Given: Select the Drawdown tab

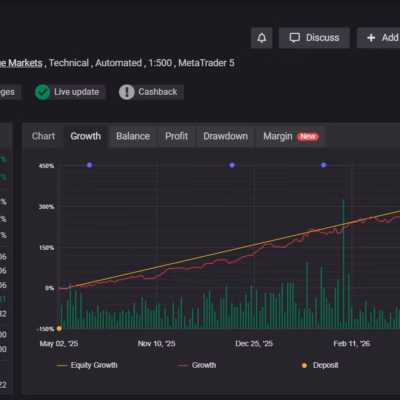Looking at the screenshot, I should (225, 136).
